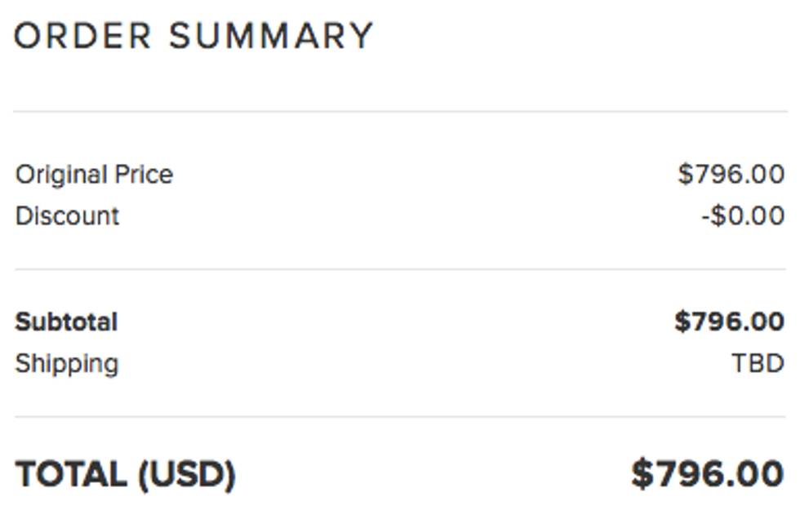This screenshot has height=532, width=800.
Task: Click the word ORDER in the heading
Action: [x=83, y=37]
